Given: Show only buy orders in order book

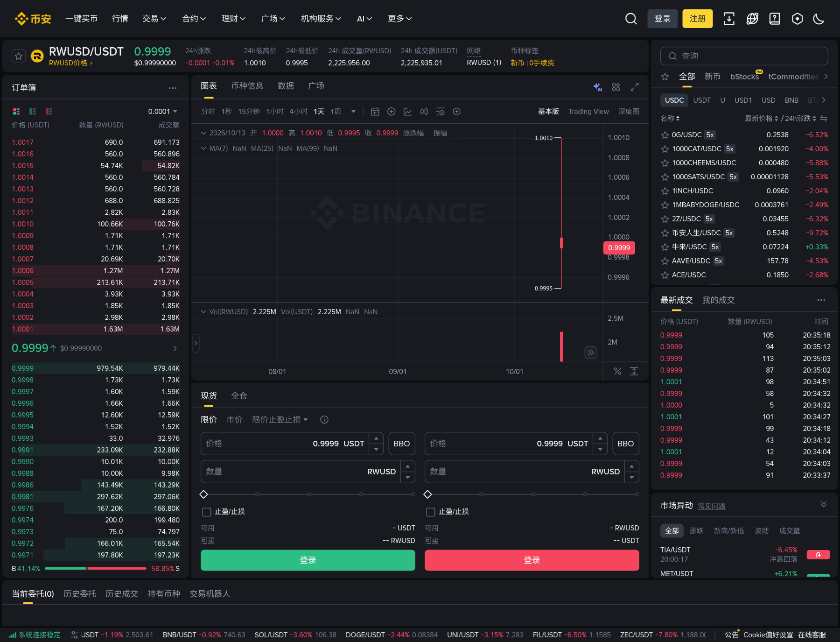Looking at the screenshot, I should [33, 111].
